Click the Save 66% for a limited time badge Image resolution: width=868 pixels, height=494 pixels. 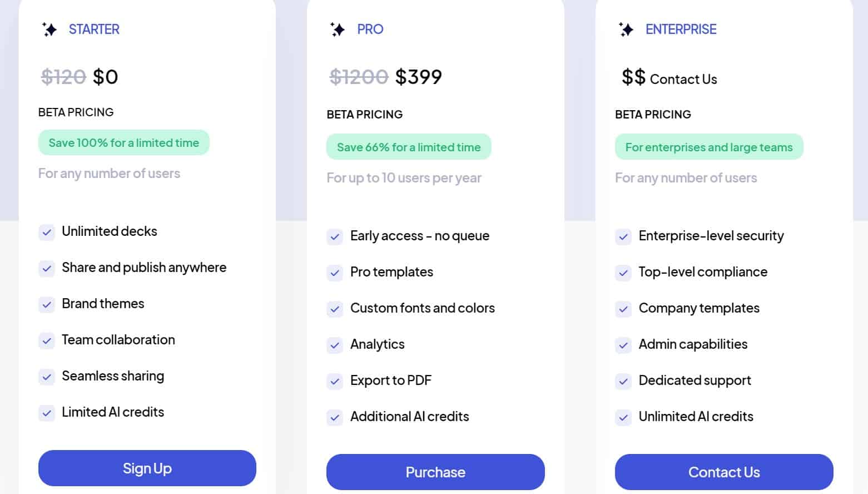coord(409,147)
